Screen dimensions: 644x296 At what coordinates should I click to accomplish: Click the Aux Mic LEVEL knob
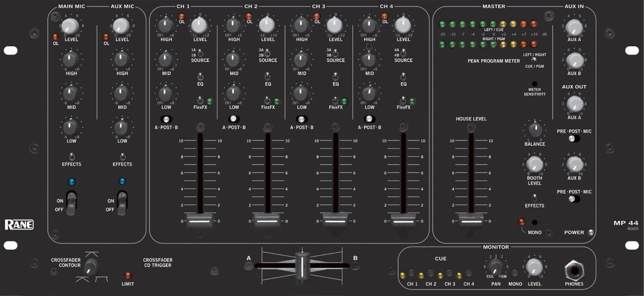[x=121, y=26]
